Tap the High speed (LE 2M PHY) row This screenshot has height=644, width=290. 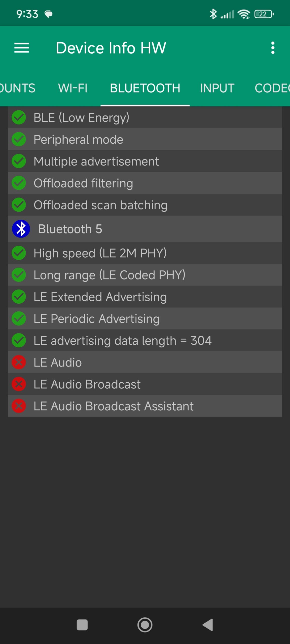point(100,253)
